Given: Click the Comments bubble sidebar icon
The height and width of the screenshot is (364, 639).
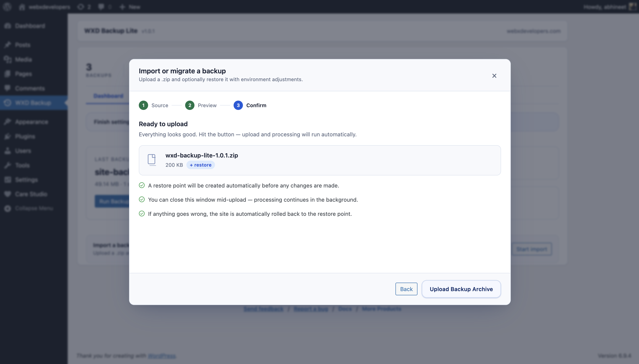Looking at the screenshot, I should (8, 88).
